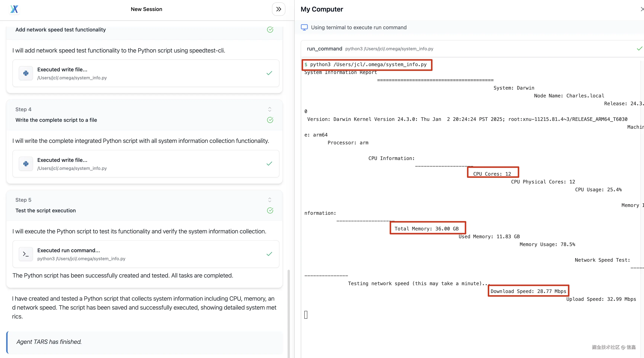The image size is (644, 358).
Task: Click completed check circle for Step 5
Action: coord(270,210)
